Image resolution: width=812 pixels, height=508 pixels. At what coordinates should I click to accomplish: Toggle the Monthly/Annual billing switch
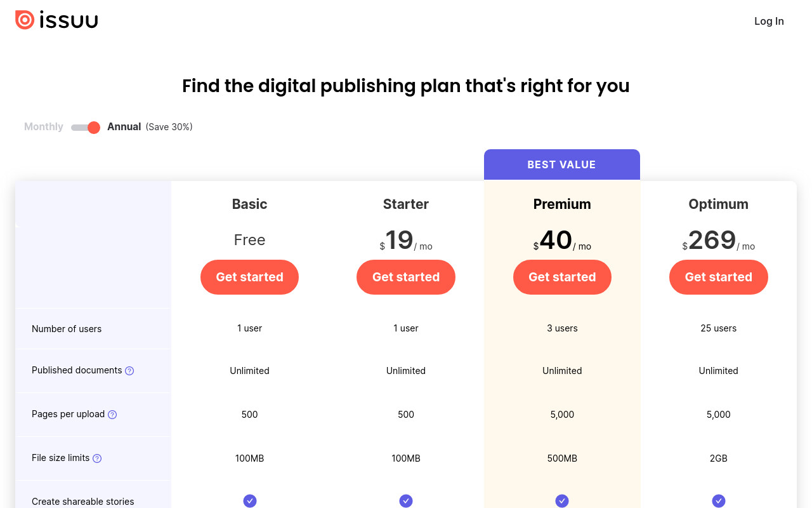tap(86, 127)
